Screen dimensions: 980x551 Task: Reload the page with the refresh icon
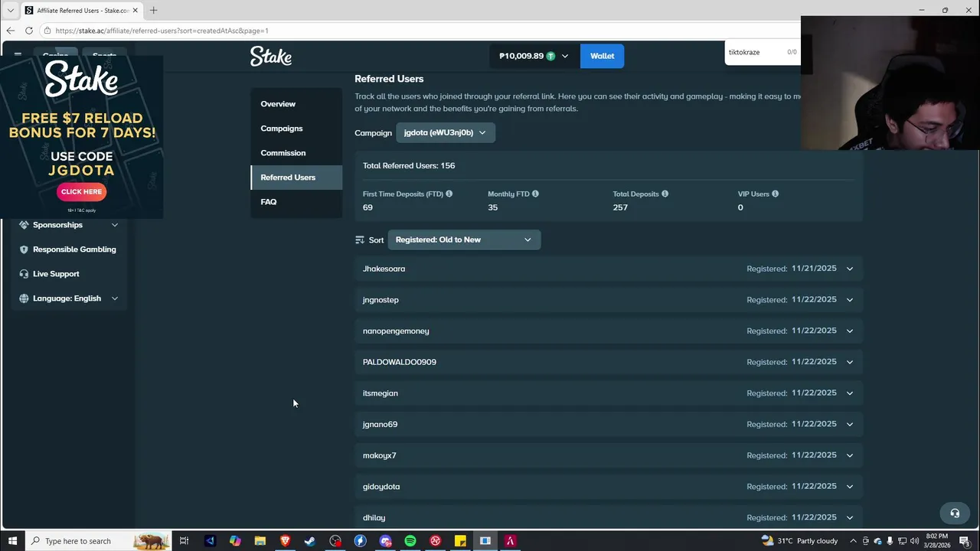29,31
